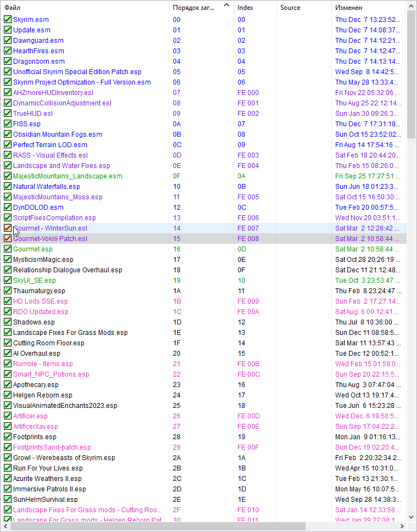Select Landscape Fixes For Grass Mods.esp
The height and width of the screenshot is (532, 417).
point(71,333)
